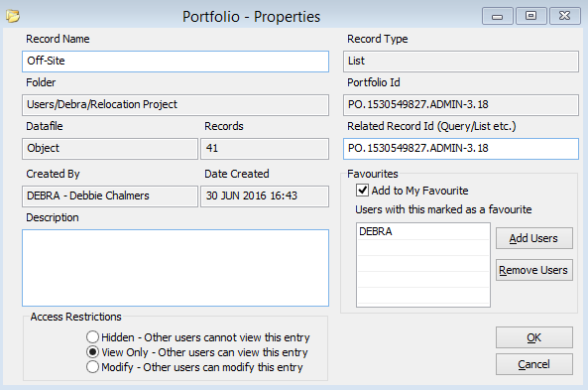Click the Remove Users button
The width and height of the screenshot is (588, 390).
[x=534, y=270]
